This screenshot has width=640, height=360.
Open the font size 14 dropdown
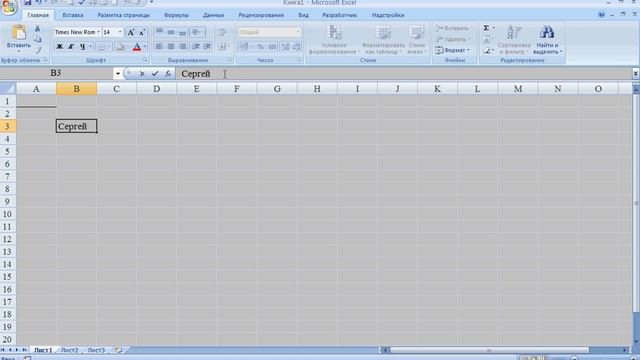pos(120,32)
